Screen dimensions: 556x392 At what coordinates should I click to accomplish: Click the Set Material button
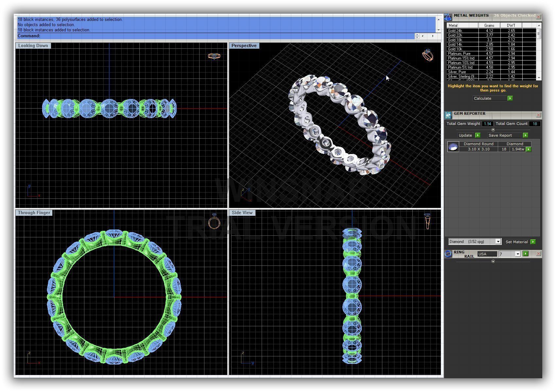(517, 242)
